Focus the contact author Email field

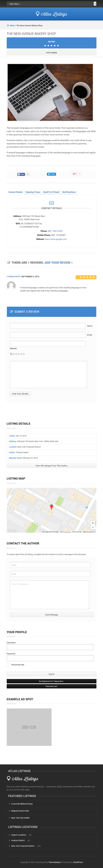(50, 574)
